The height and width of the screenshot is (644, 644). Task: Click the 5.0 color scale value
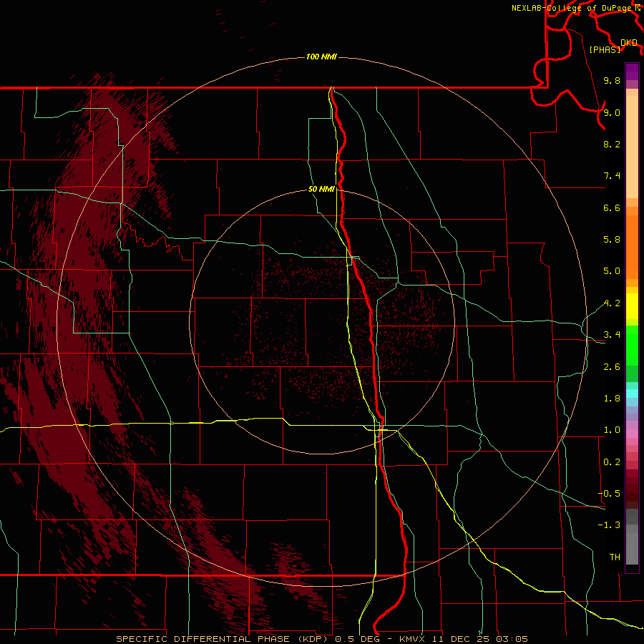pos(612,271)
